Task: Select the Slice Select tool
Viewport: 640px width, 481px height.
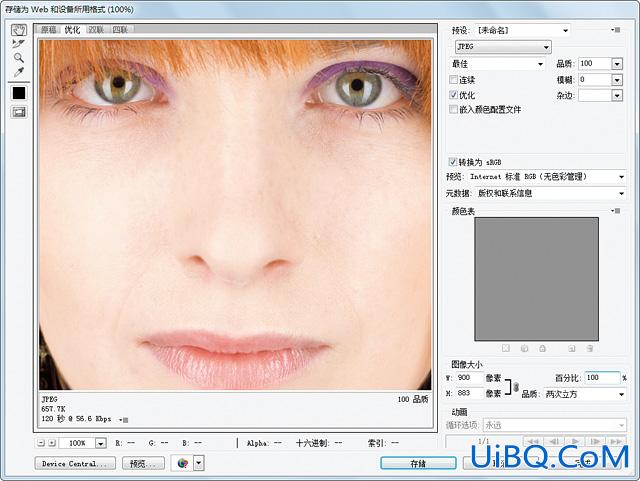Action: (x=19, y=44)
